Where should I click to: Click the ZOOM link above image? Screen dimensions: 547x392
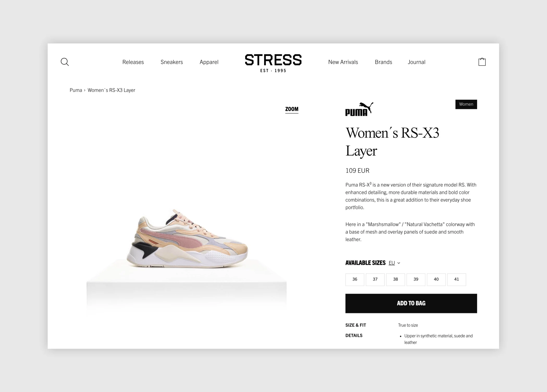pyautogui.click(x=292, y=109)
